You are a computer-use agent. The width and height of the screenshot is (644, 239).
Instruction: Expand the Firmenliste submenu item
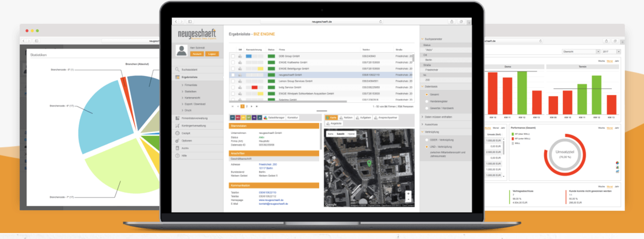[189, 85]
